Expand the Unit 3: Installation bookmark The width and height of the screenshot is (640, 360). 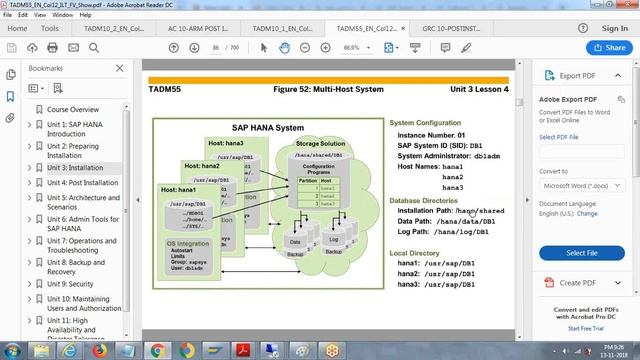tap(29, 168)
